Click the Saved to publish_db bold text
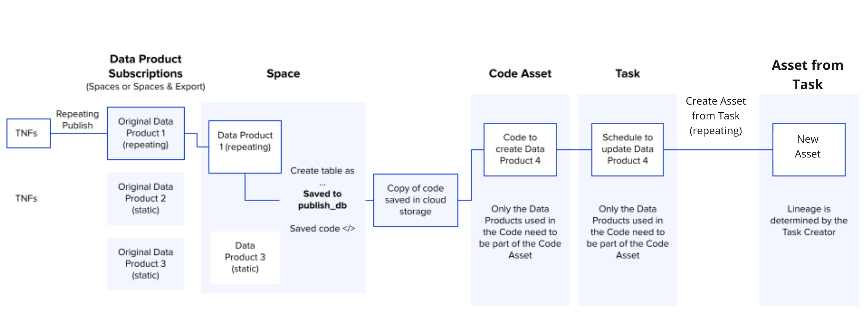 [x=322, y=200]
